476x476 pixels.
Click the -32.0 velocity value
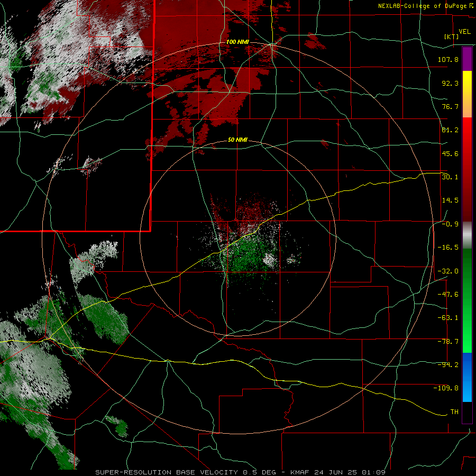[x=448, y=271]
